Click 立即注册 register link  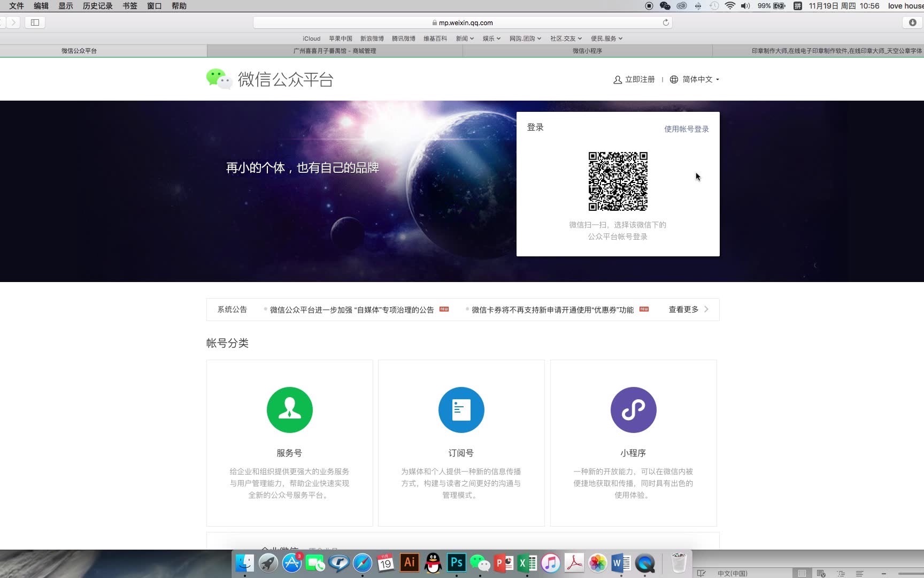[634, 79]
